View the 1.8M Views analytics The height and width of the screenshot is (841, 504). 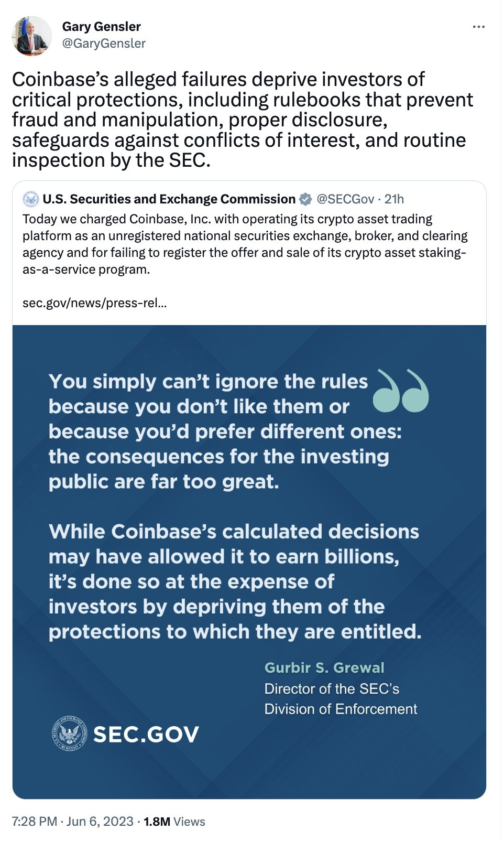point(174,822)
